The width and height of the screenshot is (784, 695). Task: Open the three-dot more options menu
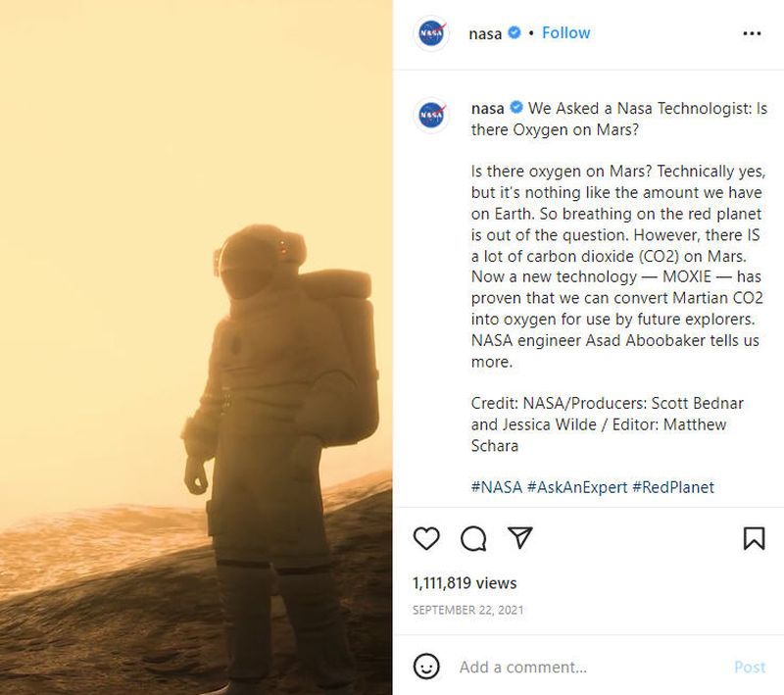752,33
